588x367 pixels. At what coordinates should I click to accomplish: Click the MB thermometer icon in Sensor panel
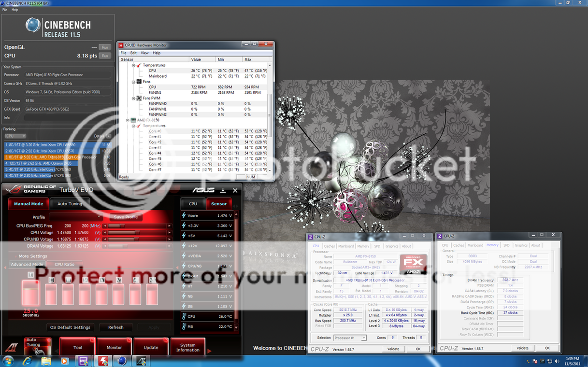[x=184, y=326]
